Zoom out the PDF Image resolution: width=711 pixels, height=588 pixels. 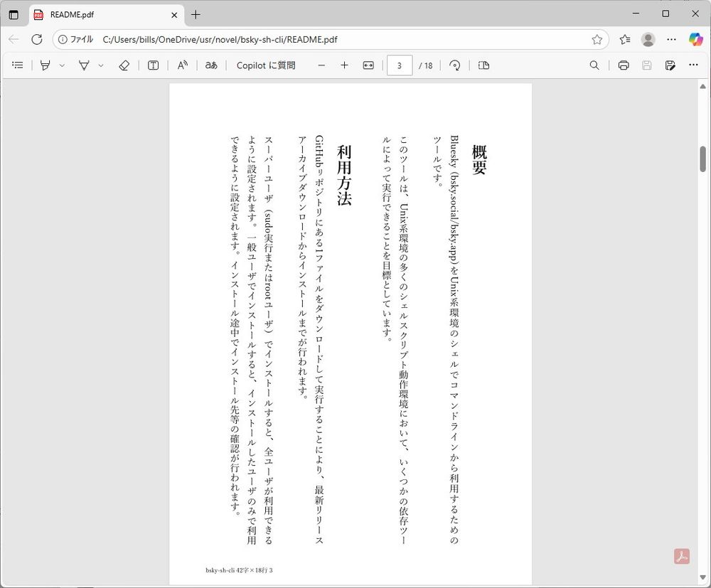pyautogui.click(x=321, y=65)
